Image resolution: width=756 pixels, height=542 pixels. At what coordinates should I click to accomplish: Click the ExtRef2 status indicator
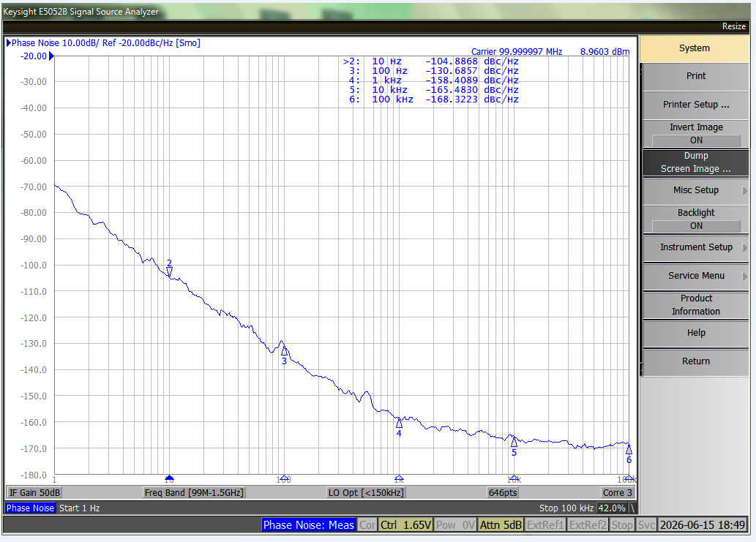coord(588,524)
